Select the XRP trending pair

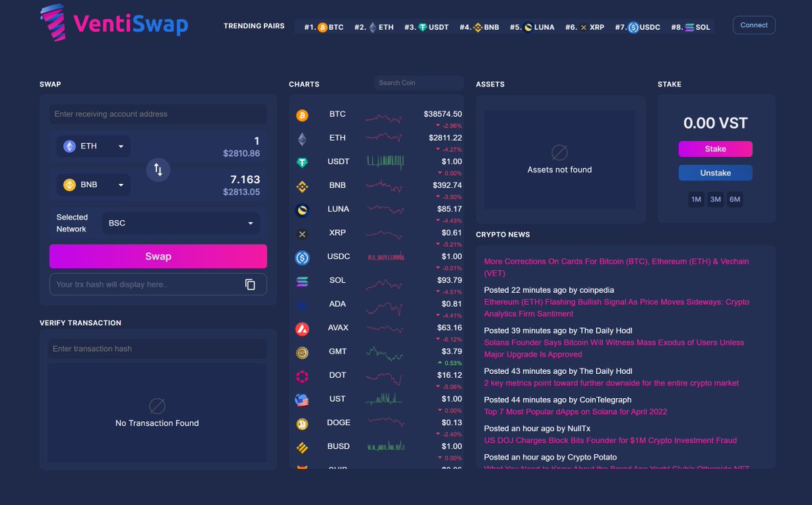point(585,27)
